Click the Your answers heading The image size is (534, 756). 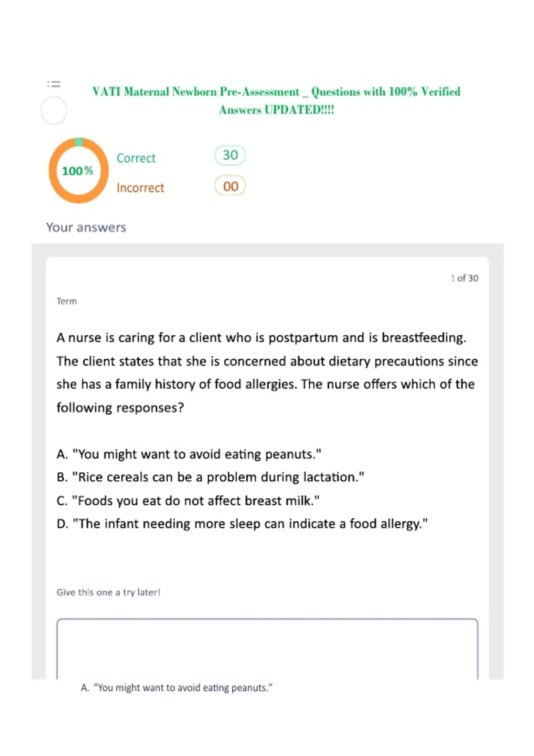[86, 227]
